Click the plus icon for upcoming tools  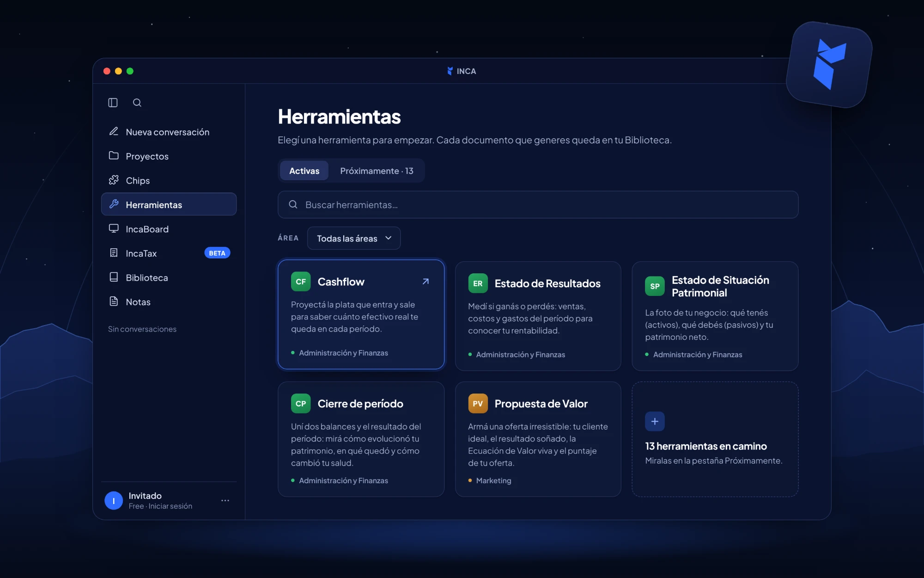(655, 421)
